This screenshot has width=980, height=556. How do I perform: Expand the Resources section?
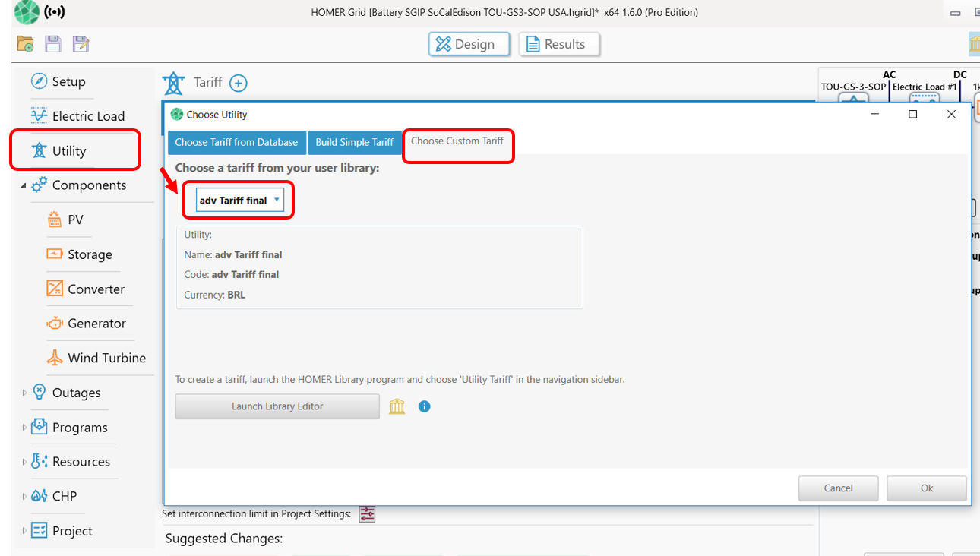[x=24, y=462]
